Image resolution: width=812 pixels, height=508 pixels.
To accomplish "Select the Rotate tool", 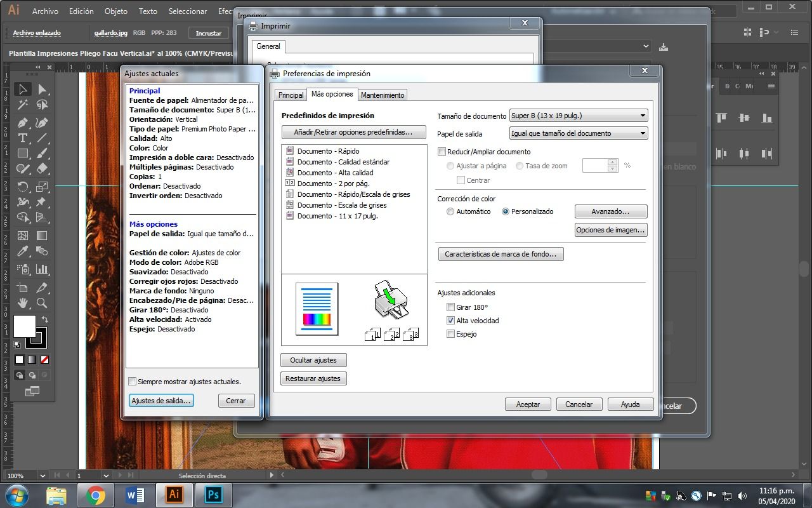I will [x=23, y=187].
